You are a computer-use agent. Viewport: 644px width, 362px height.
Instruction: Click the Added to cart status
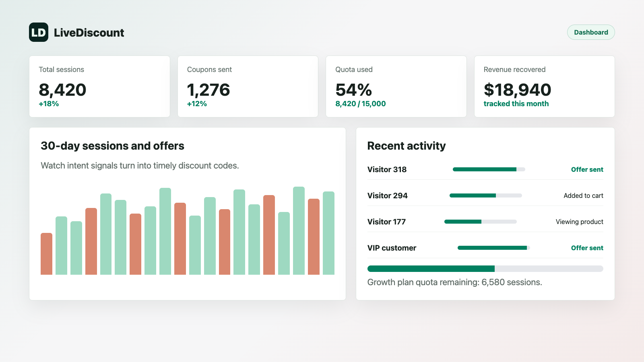pos(583,195)
